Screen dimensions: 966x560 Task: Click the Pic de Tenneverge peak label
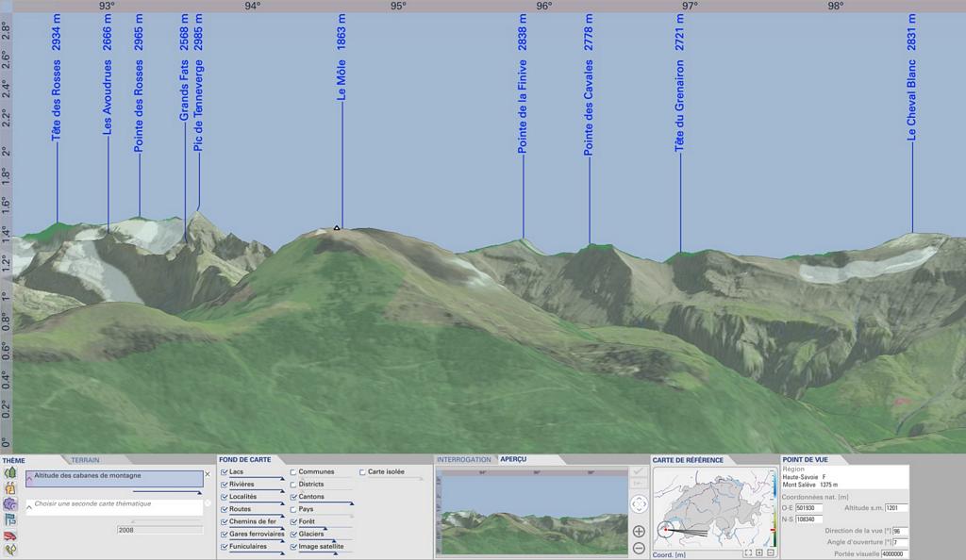pos(198,106)
